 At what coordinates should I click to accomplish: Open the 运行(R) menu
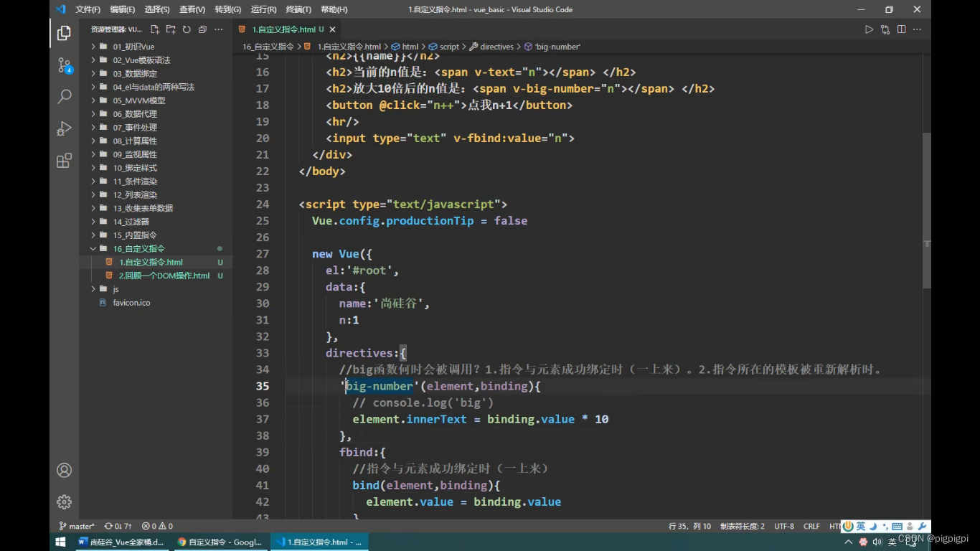[263, 9]
